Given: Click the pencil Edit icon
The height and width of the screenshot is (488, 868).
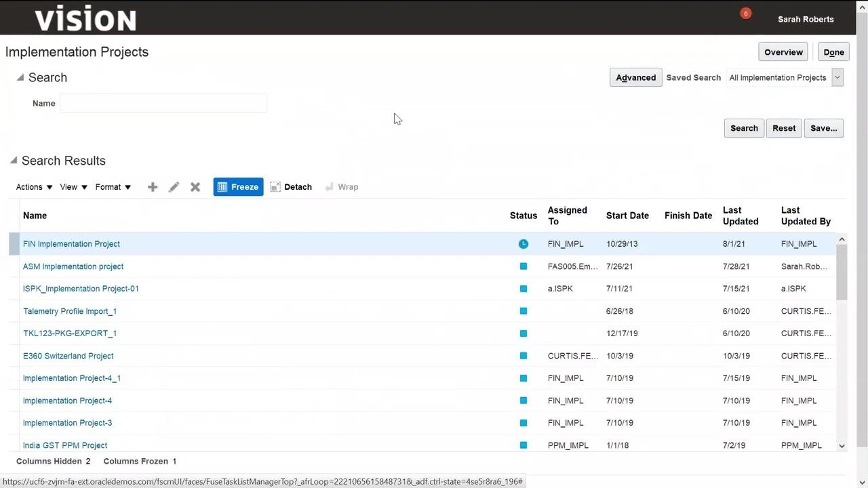Looking at the screenshot, I should click(174, 187).
